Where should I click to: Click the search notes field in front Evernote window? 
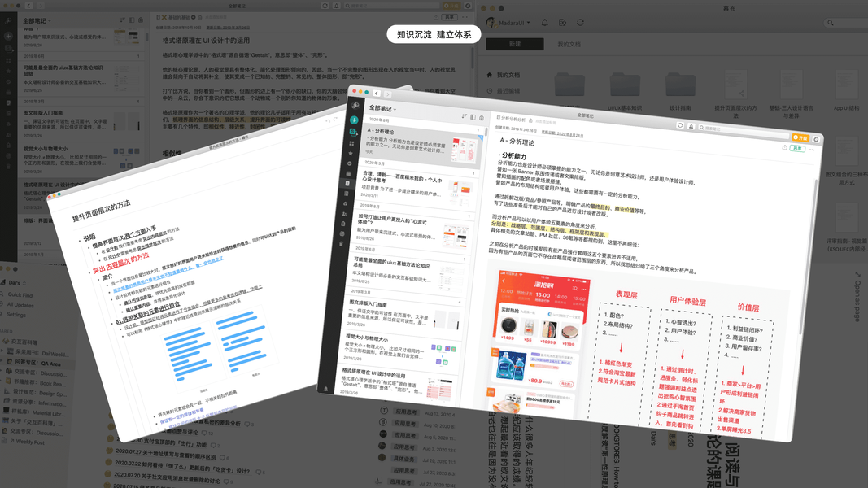pyautogui.click(x=743, y=132)
